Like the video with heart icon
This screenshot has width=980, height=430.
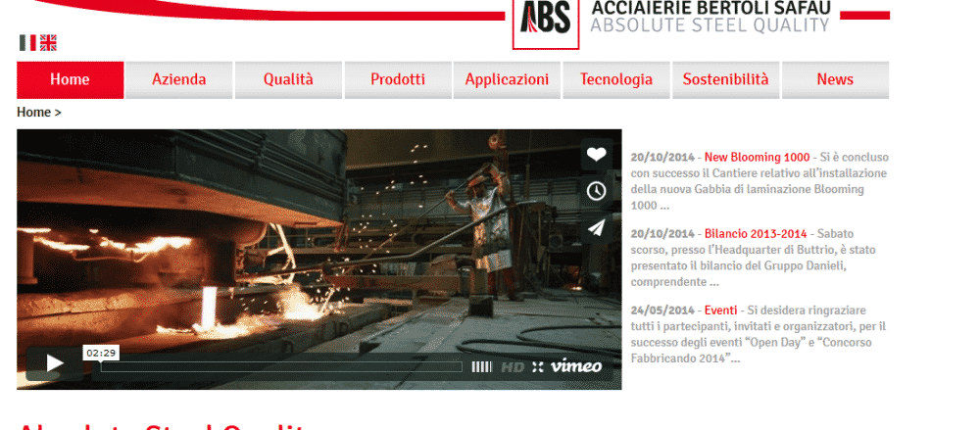tap(596, 155)
